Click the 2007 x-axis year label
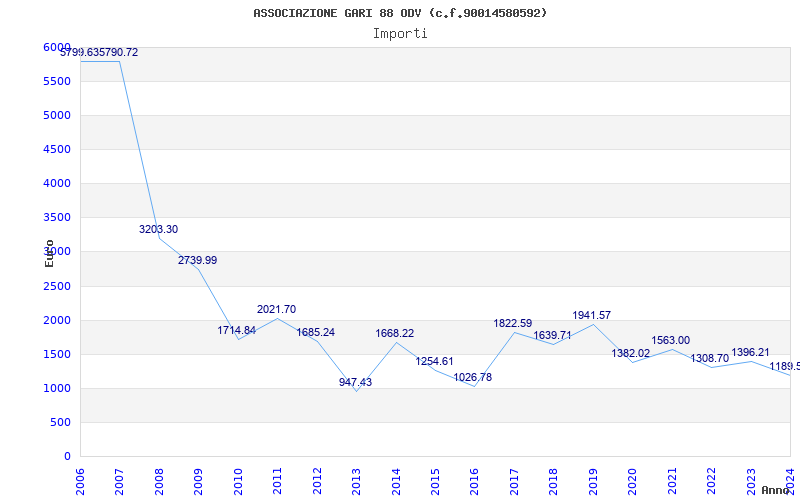This screenshot has width=800, height=500. (119, 482)
